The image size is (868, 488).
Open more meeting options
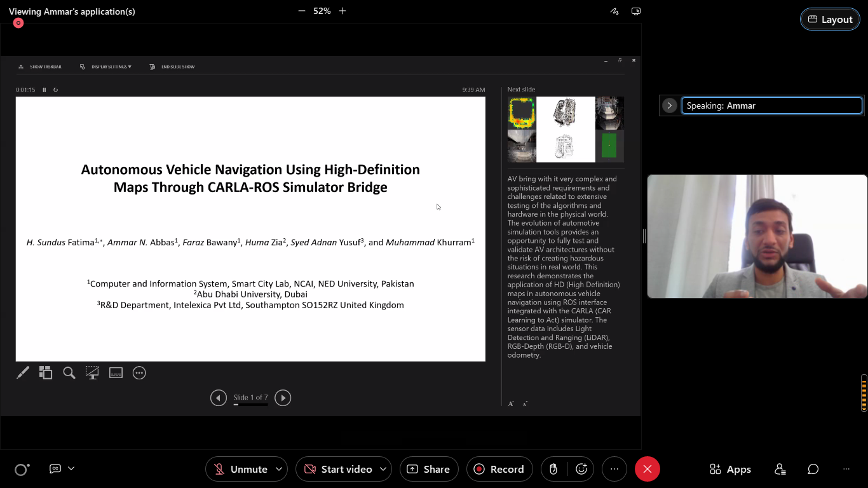pos(614,469)
